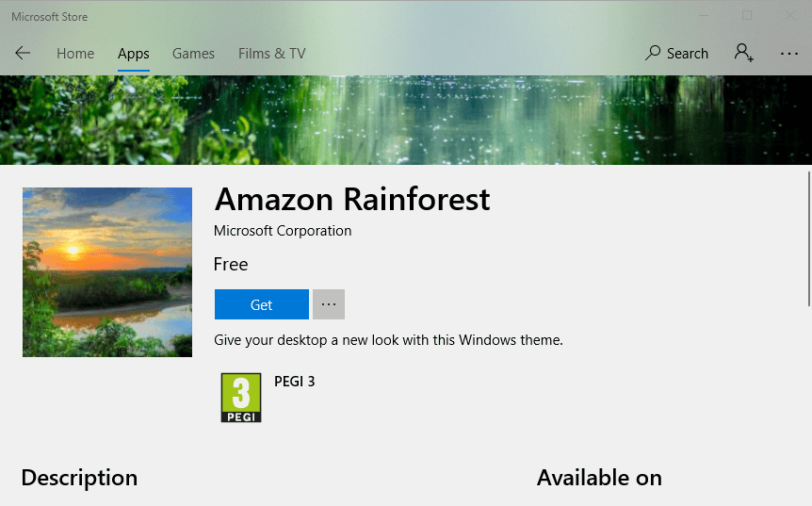Click the rainforest hero banner image
Image resolution: width=812 pixels, height=506 pixels.
coord(405,120)
